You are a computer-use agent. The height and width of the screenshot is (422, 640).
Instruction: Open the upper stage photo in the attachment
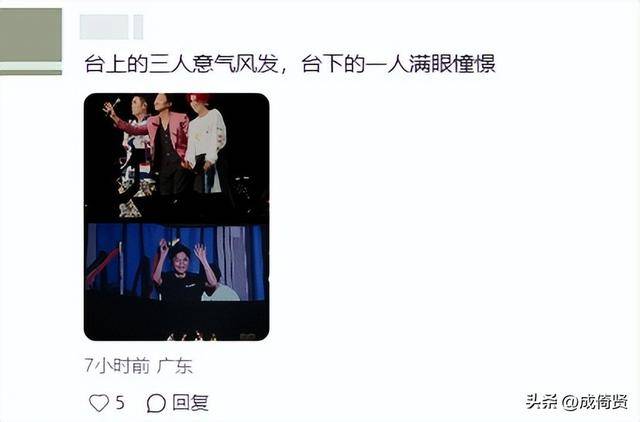click(176, 157)
